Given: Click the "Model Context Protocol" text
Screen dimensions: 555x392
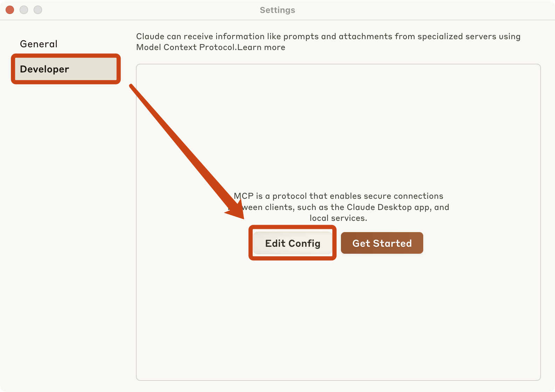Looking at the screenshot, I should click(186, 48).
